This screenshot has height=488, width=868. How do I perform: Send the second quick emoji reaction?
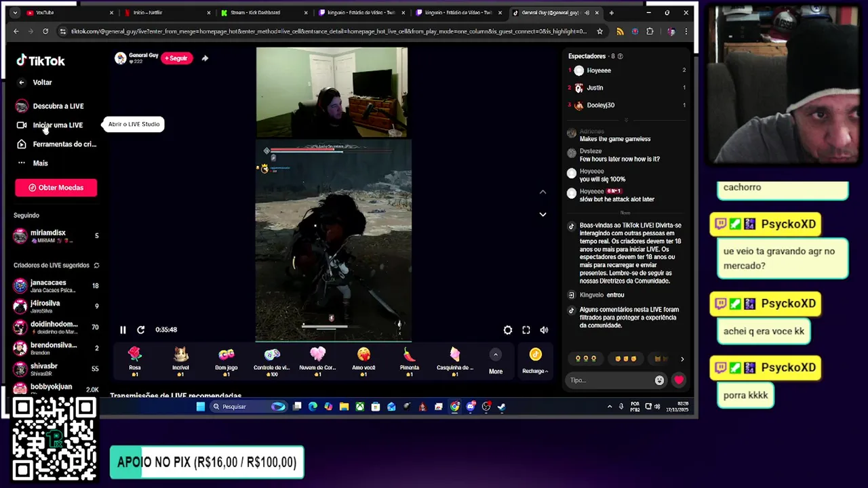point(625,359)
